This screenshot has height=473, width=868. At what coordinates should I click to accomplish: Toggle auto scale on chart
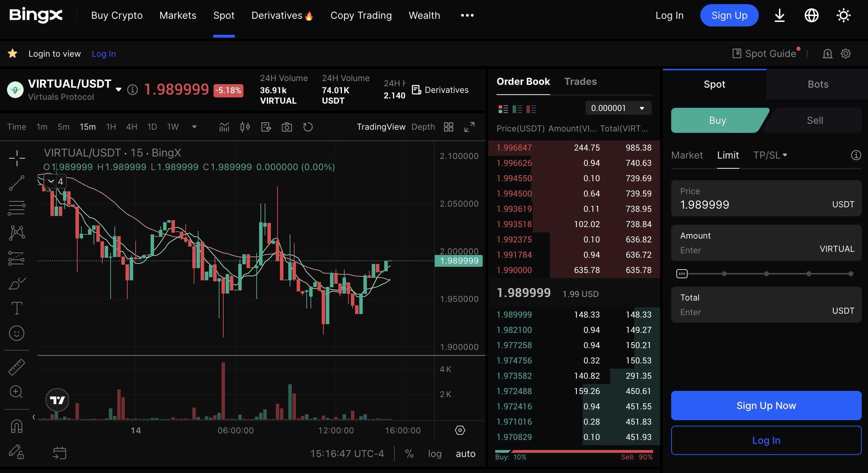click(x=466, y=454)
